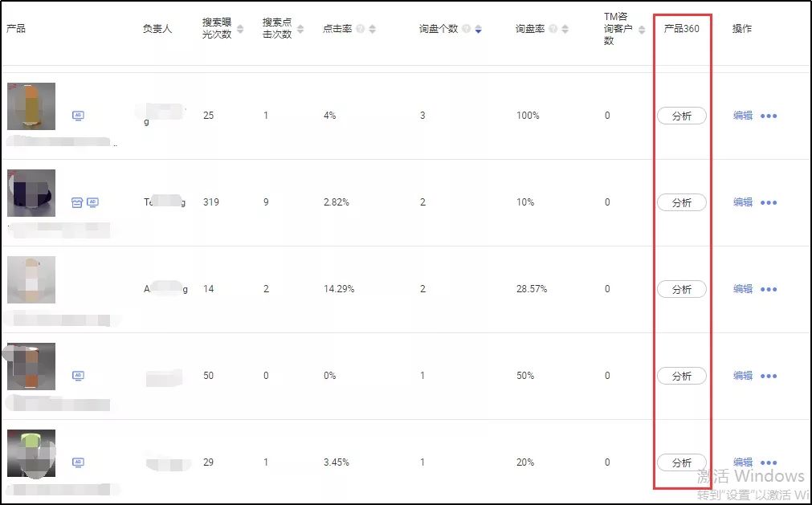Click the 分析 button in the first row
The image size is (812, 505).
(682, 115)
